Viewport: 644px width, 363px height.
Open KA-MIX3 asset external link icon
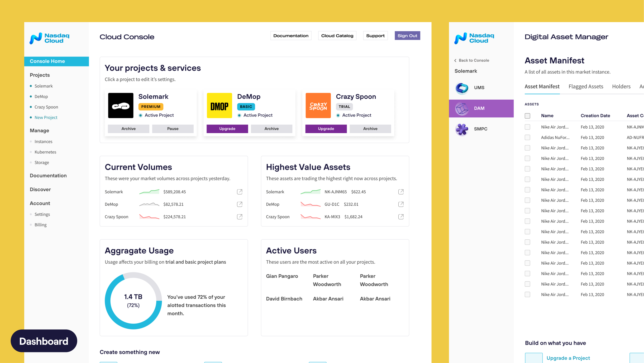point(401,217)
